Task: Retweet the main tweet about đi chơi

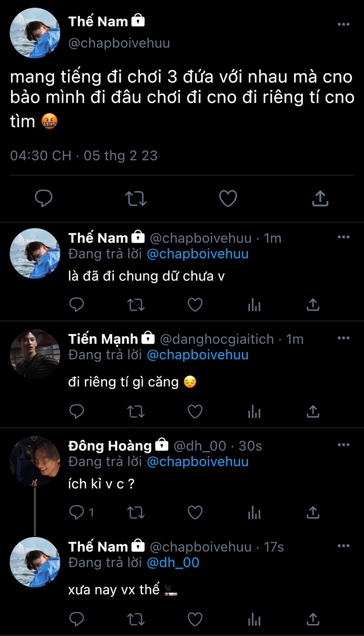Action: coord(136,198)
